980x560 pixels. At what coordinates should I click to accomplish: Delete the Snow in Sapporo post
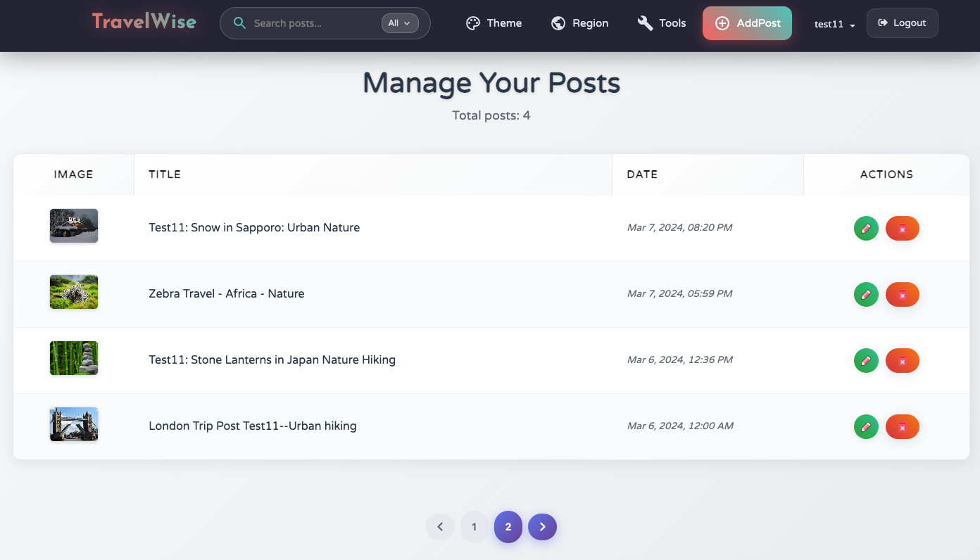(902, 228)
